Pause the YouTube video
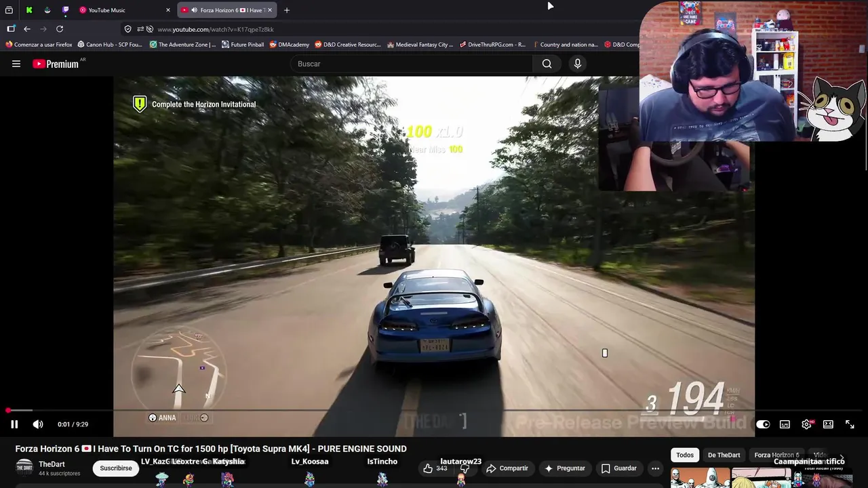Screen dimensions: 868x488 14,424
